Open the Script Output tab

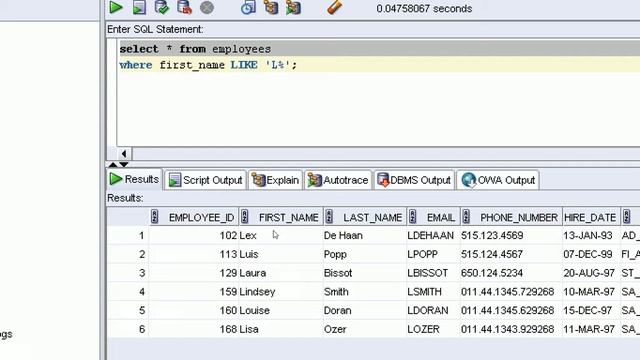pyautogui.click(x=205, y=180)
